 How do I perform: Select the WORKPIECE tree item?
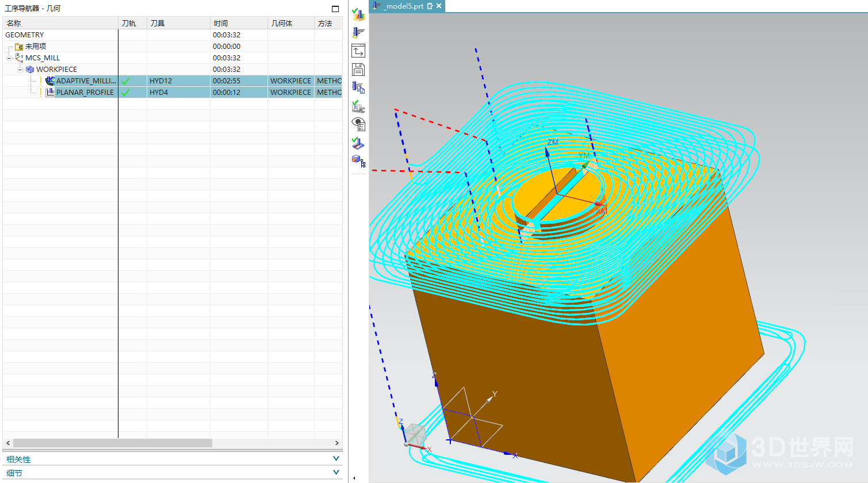[56, 69]
